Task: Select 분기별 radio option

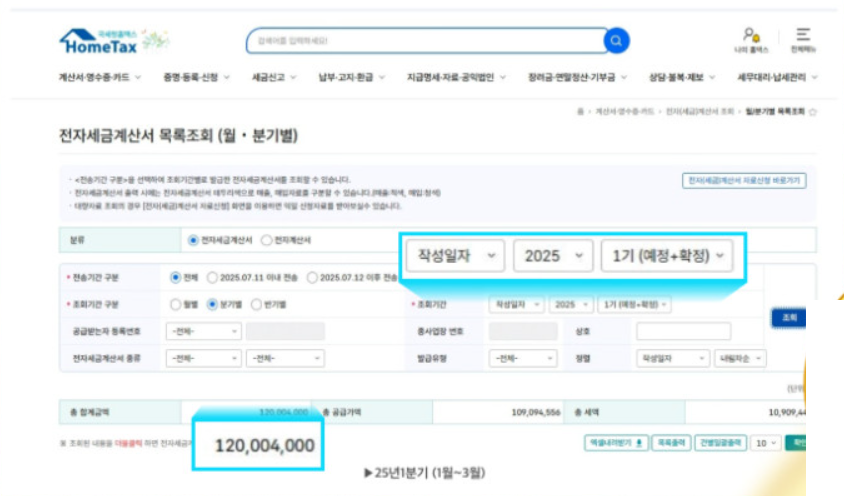Action: [212, 305]
